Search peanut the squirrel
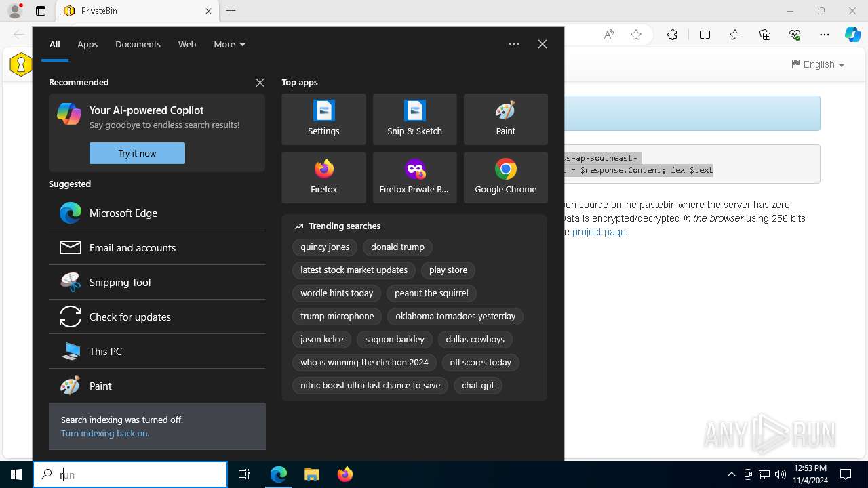This screenshot has height=488, width=868. pos(431,293)
